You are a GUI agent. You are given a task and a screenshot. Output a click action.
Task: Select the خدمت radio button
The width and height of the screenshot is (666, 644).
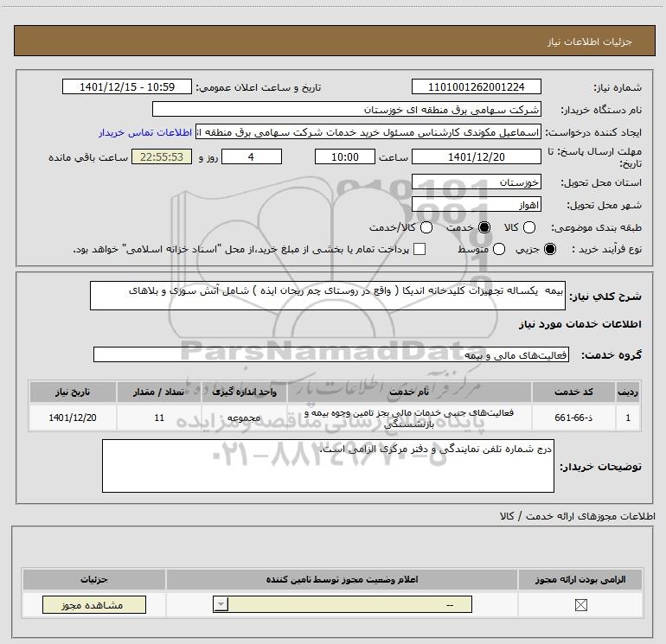pos(484,227)
